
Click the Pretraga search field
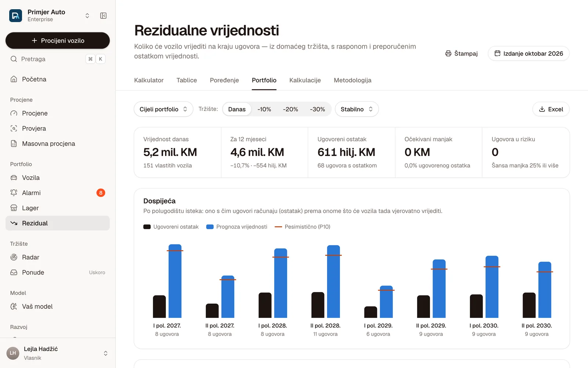pyautogui.click(x=58, y=59)
